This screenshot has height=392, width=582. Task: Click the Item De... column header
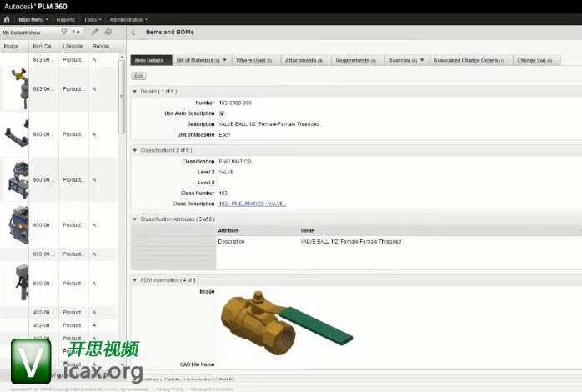[x=43, y=46]
